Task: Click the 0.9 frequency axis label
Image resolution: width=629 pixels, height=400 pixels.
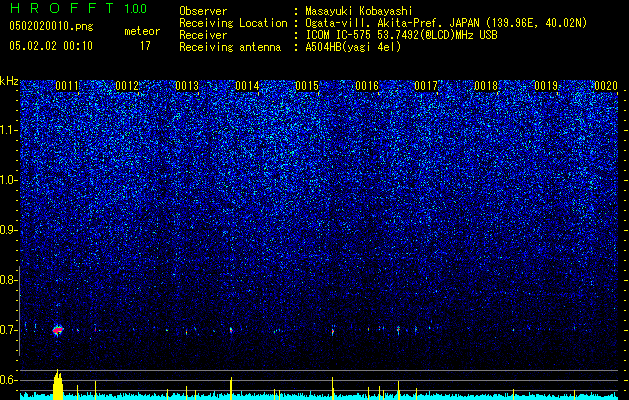Action: (x=8, y=230)
